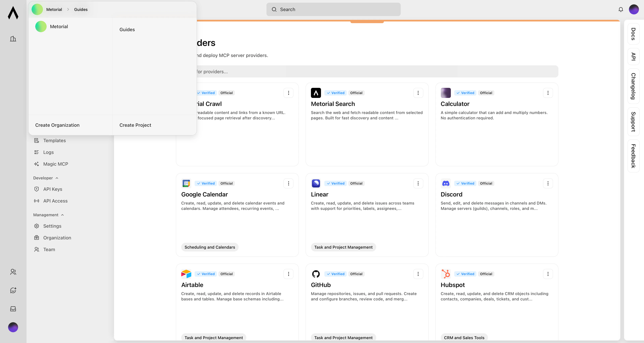
Task: Open the three-dot menu on Linear card
Action: (418, 183)
